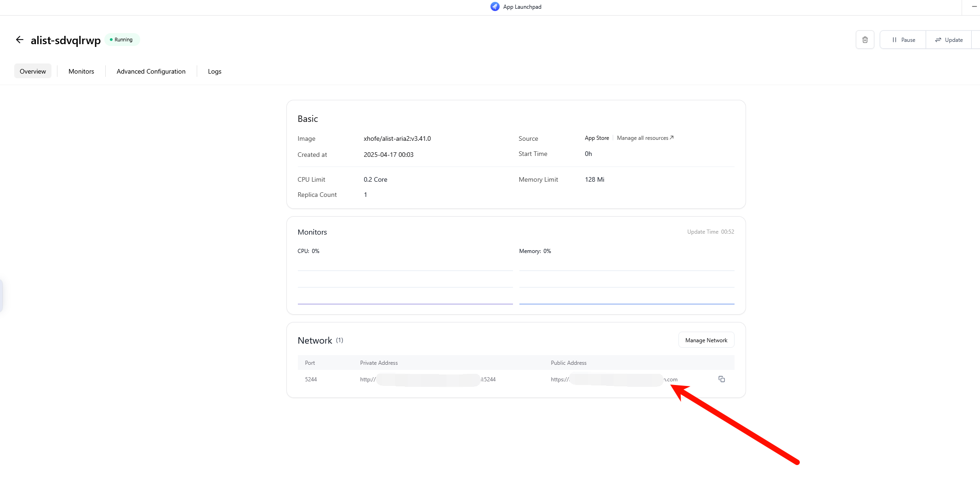View the Logs tab
Viewport: 980px width, 483px height.
pyautogui.click(x=215, y=71)
